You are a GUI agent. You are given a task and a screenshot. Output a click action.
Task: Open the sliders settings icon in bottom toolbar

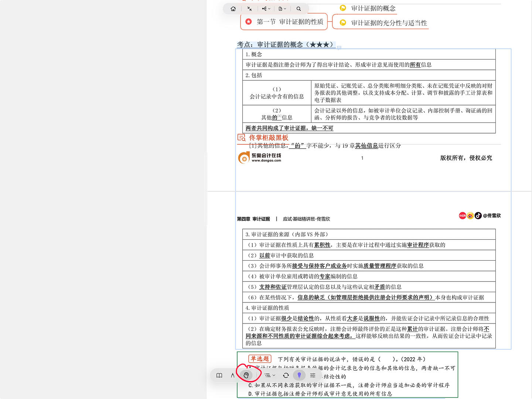[313, 375]
